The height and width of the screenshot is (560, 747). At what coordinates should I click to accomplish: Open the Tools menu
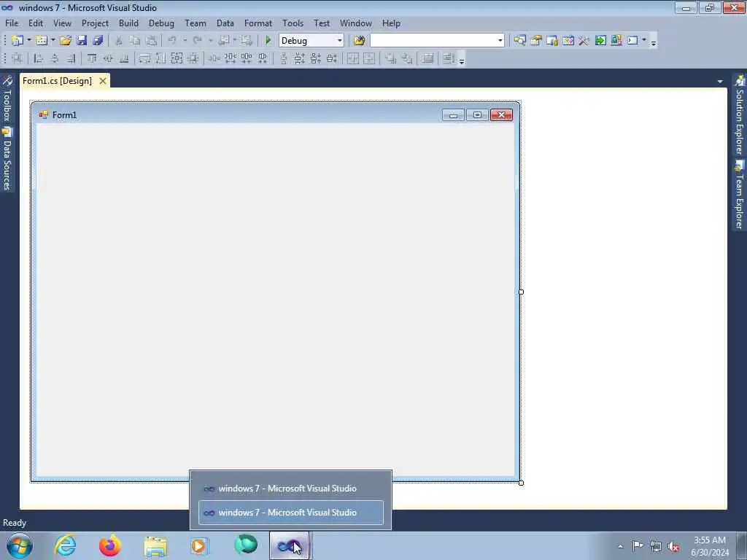coord(293,23)
